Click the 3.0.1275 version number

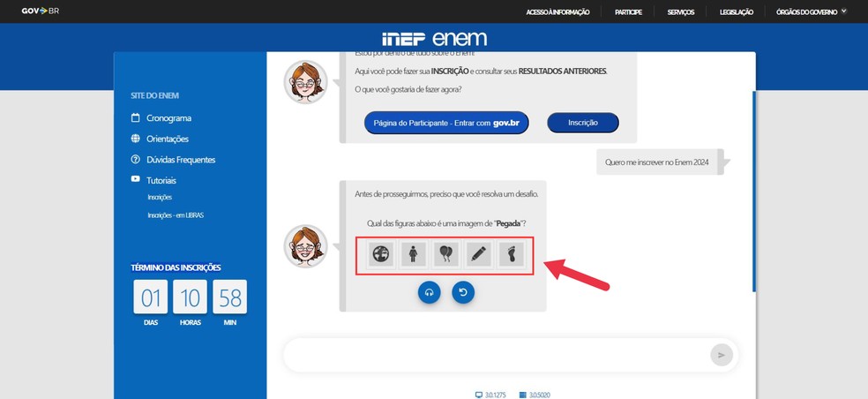(x=495, y=395)
